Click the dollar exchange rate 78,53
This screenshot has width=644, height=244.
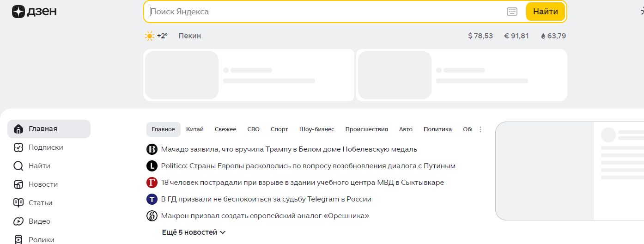[x=480, y=36]
